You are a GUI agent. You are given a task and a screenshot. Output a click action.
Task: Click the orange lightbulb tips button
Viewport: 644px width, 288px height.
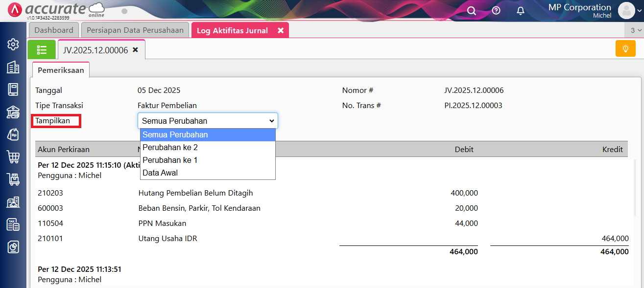(625, 48)
